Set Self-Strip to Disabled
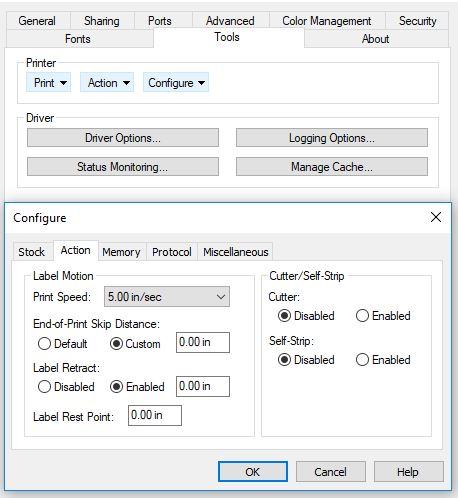Screen dimensions: 458x498 [x=306, y=360]
